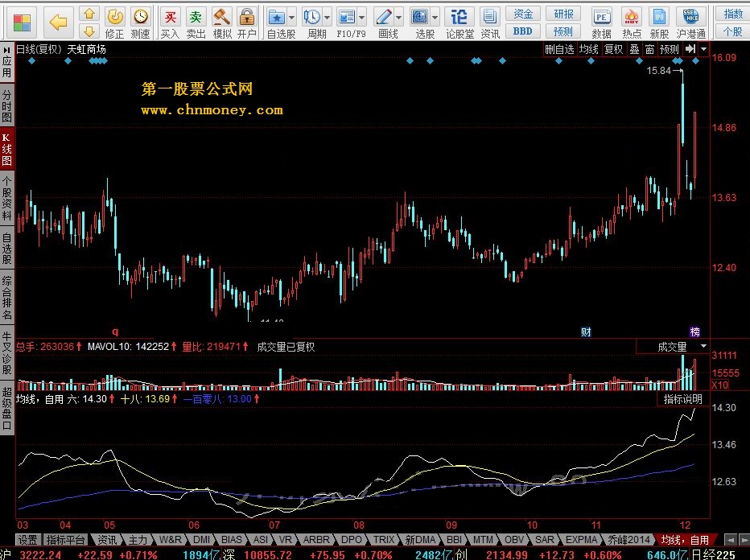
Task: Toggle the 窗 window option
Action: [x=649, y=49]
